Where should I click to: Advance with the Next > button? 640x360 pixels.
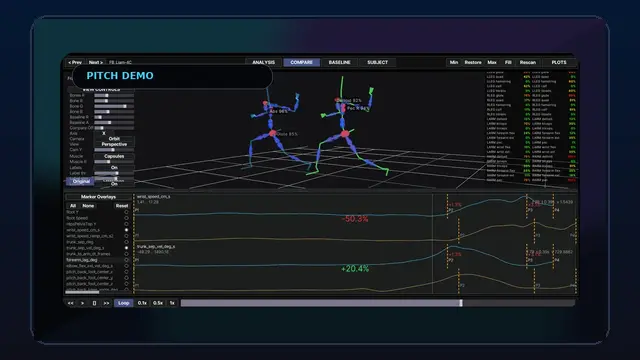click(96, 62)
